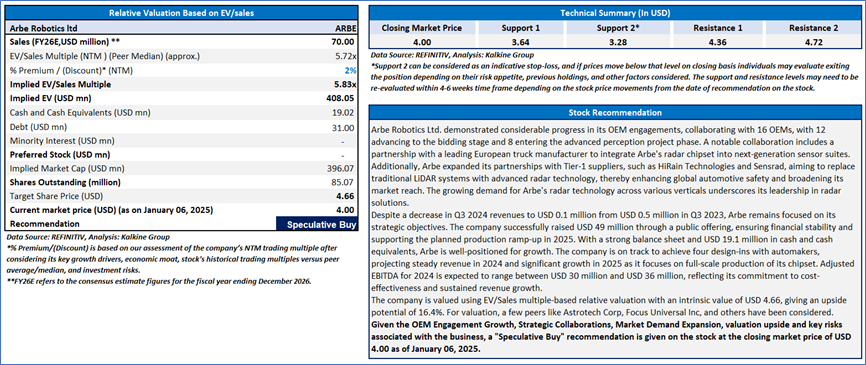Click the Technical Summary (In USD) header
This screenshot has width=866, height=365.
pos(614,13)
